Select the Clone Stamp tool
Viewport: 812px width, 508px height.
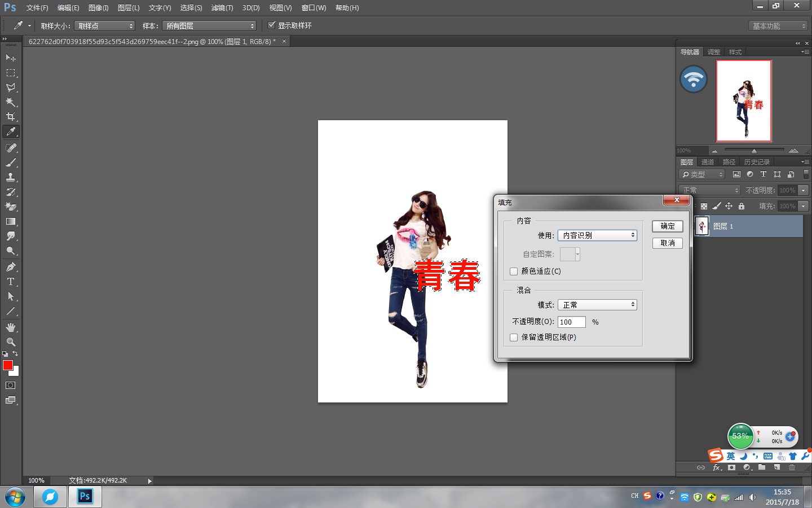pyautogui.click(x=11, y=177)
